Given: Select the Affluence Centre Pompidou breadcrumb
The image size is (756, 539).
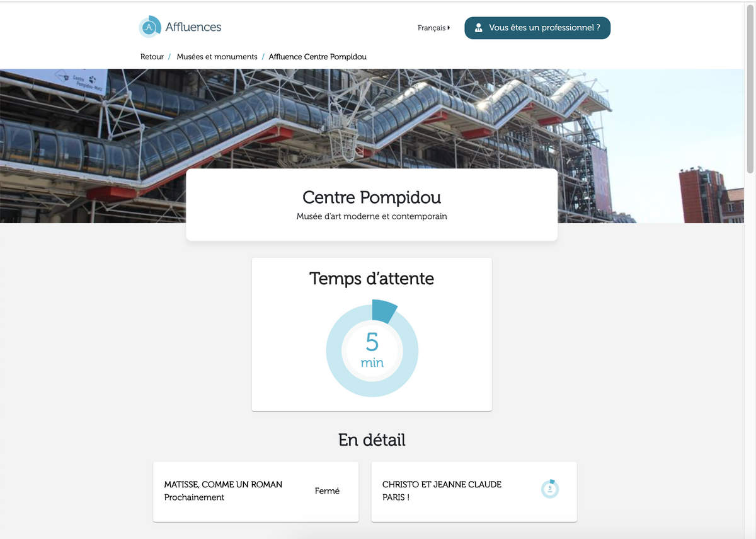Looking at the screenshot, I should coord(318,56).
